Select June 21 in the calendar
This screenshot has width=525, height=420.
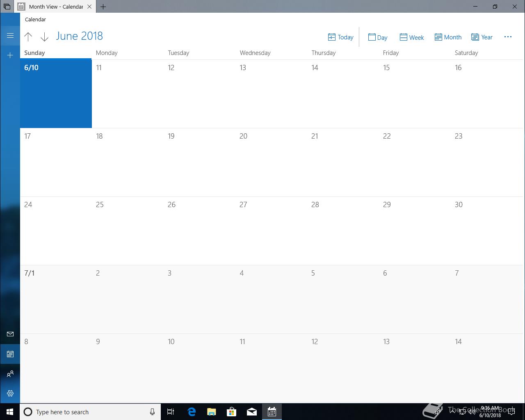(343, 162)
